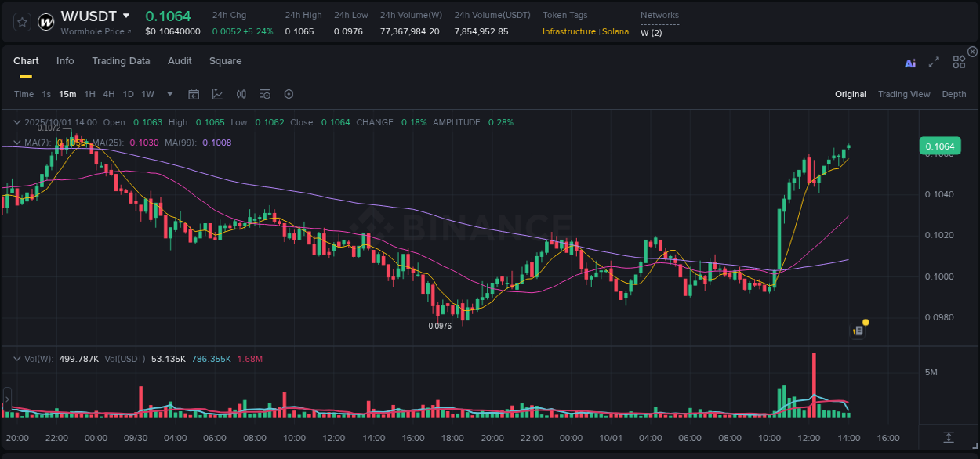Click the candlestick display settings icon
This screenshot has height=459, width=980.
[x=241, y=94]
